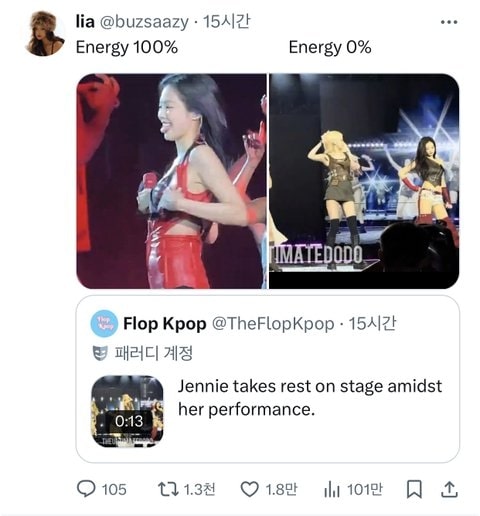
Task: Bookmark this post
Action: [x=414, y=489]
